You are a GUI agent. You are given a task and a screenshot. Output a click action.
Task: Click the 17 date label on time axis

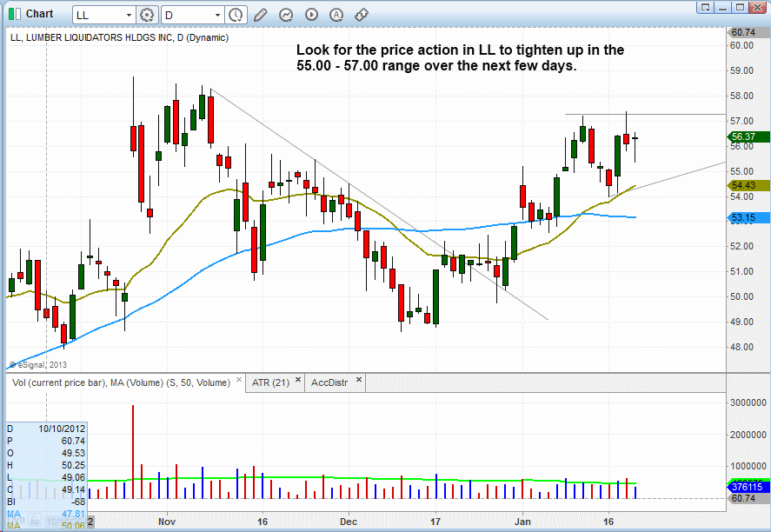435,522
